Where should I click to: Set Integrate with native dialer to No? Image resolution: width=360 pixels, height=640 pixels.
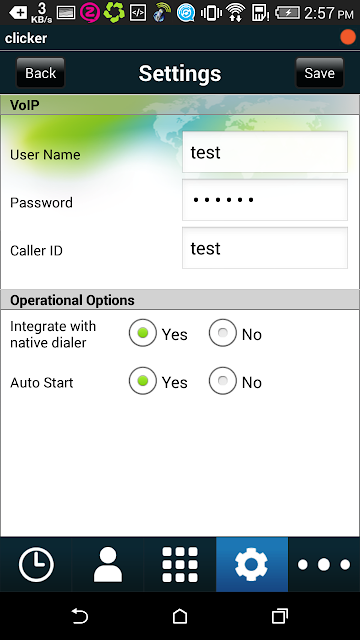pos(222,333)
